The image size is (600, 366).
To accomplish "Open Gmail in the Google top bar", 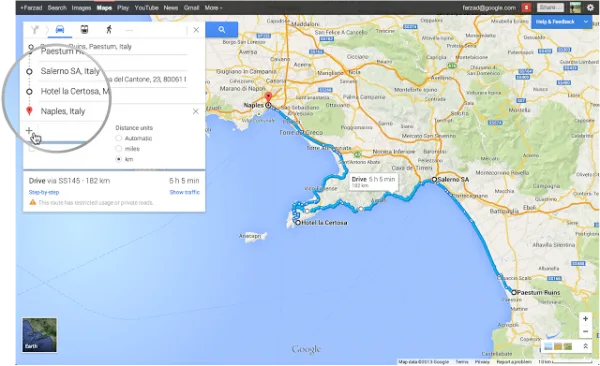I will coord(191,8).
